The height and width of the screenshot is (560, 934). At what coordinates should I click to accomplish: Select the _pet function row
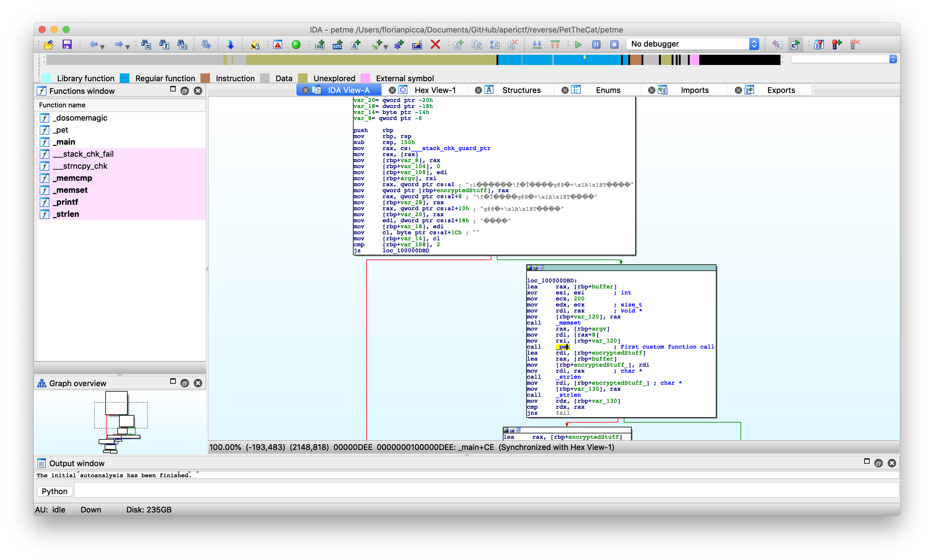121,130
